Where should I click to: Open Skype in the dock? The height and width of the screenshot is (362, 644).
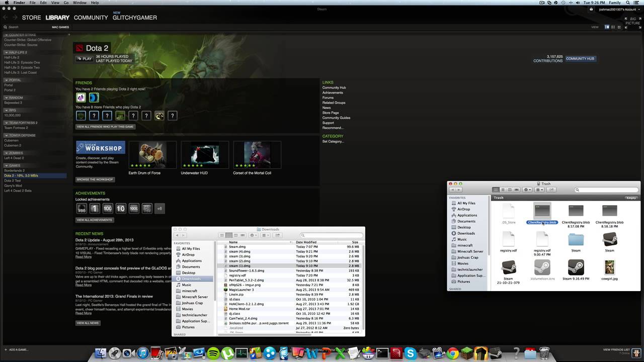(x=411, y=353)
